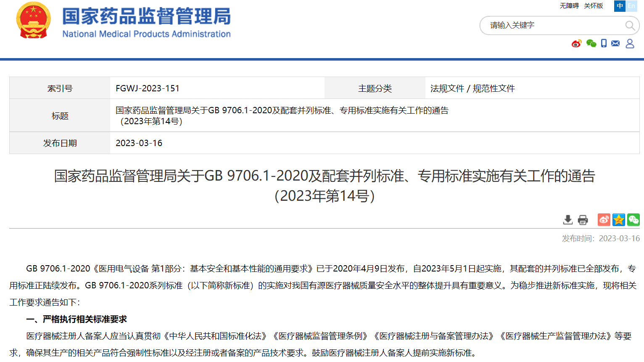644x362 pixels.
Task: Focus the 请输入关键字 search field
Action: (555, 26)
